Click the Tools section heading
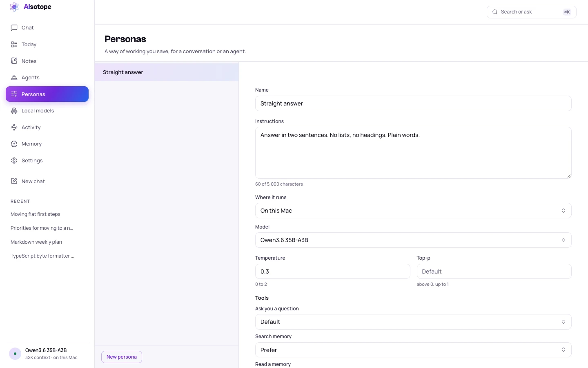Screen dimensions: 588x368 (262, 298)
